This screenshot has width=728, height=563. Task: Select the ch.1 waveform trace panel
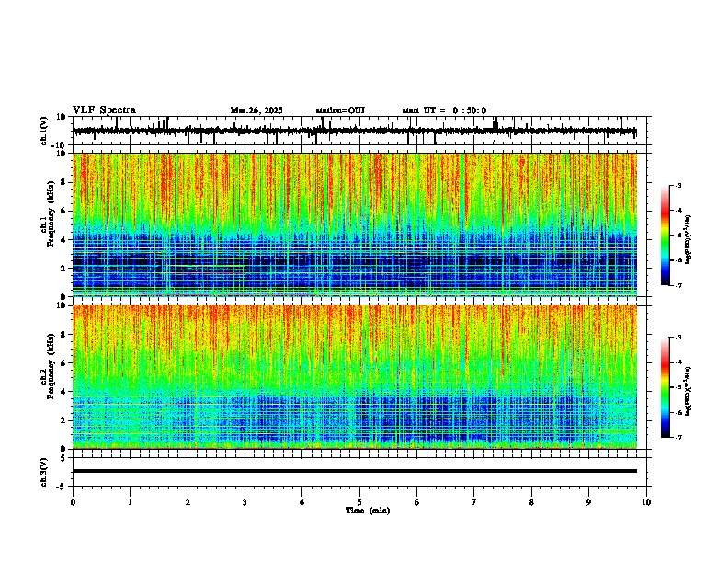[x=359, y=131]
